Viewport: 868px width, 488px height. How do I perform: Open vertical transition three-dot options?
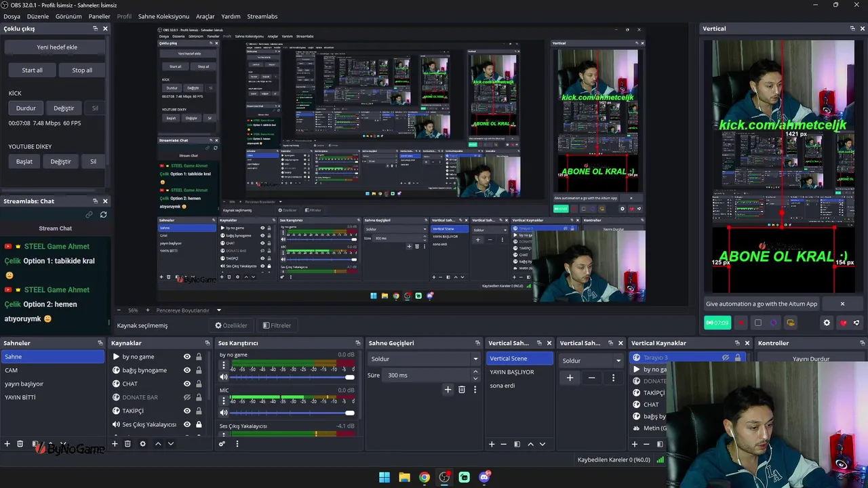(614, 378)
